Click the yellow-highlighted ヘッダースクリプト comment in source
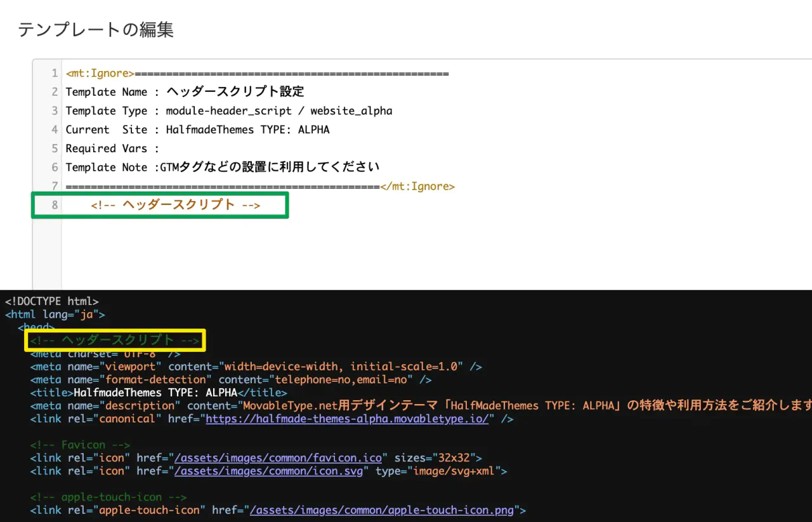The height and width of the screenshot is (522, 812). 115,341
